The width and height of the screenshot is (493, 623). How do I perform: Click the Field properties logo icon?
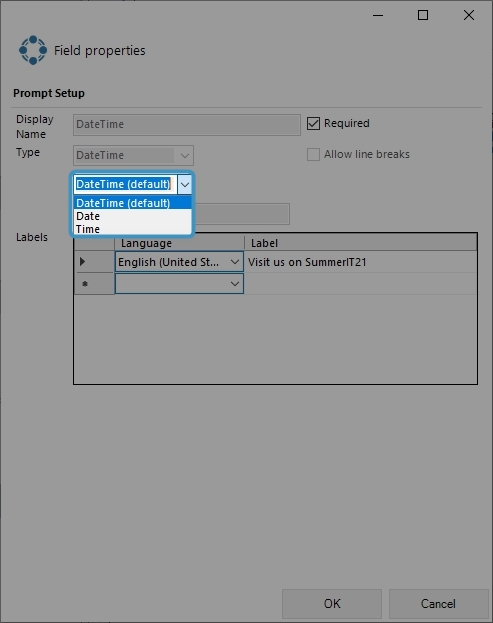[x=33, y=50]
